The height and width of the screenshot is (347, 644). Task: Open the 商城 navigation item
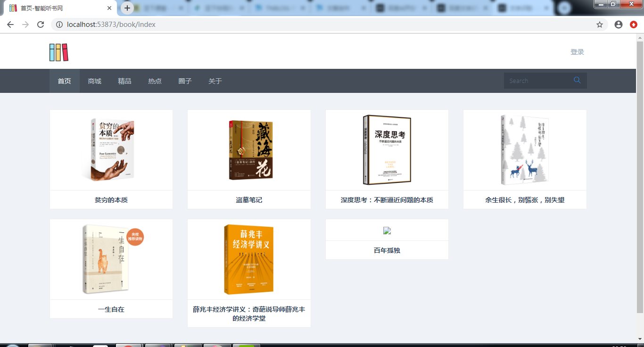(95, 81)
